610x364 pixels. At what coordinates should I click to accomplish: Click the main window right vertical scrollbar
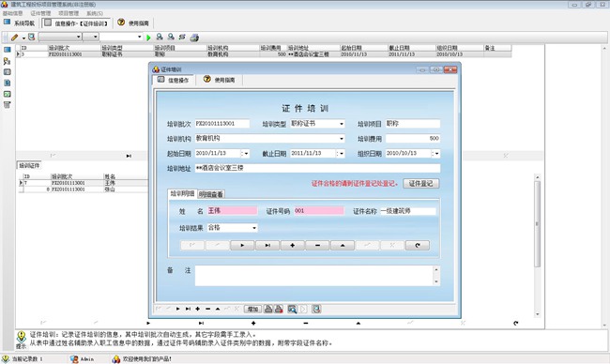click(603, 186)
